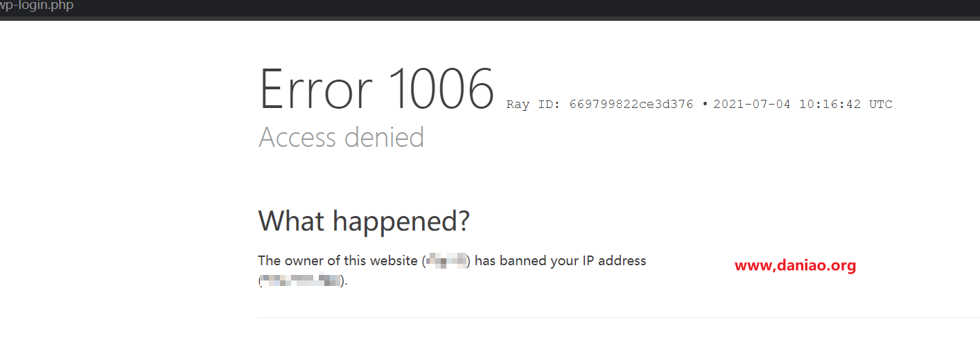The image size is (980, 349).
Task: Click the word 'denied' in subtitle
Action: [383, 137]
